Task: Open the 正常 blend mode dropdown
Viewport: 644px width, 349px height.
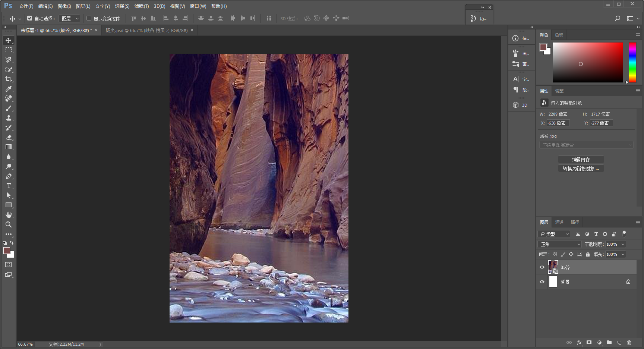Action: [x=559, y=244]
